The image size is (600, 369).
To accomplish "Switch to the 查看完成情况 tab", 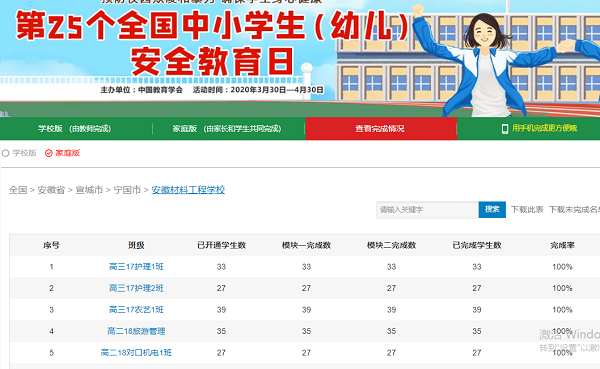I will click(381, 129).
